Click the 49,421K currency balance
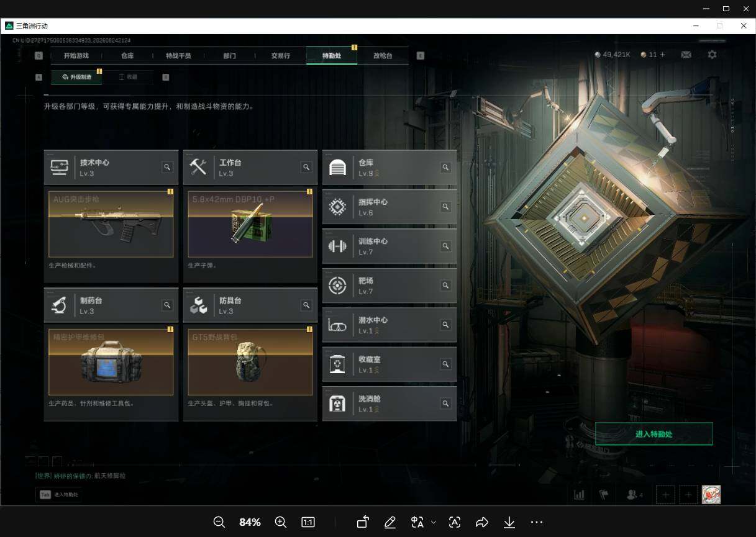The width and height of the screenshot is (756, 537). pyautogui.click(x=613, y=55)
